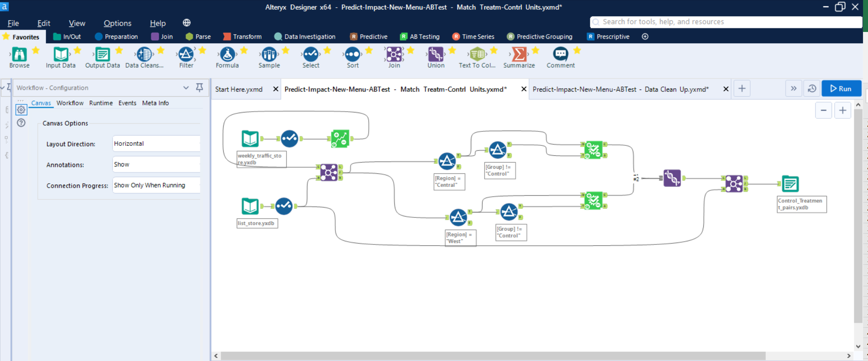This screenshot has height=361, width=868.
Task: Open Annotations dropdown showing Show
Action: tap(156, 164)
